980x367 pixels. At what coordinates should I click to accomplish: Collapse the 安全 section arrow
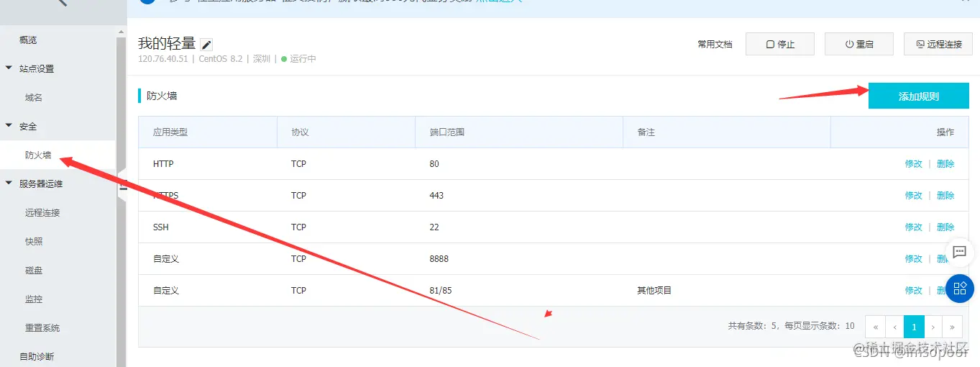(x=9, y=126)
